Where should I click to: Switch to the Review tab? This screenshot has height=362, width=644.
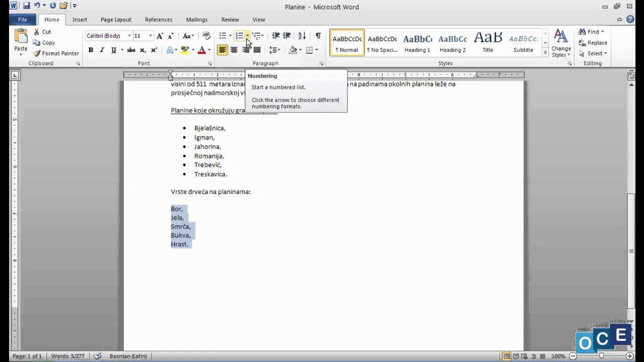pos(230,20)
